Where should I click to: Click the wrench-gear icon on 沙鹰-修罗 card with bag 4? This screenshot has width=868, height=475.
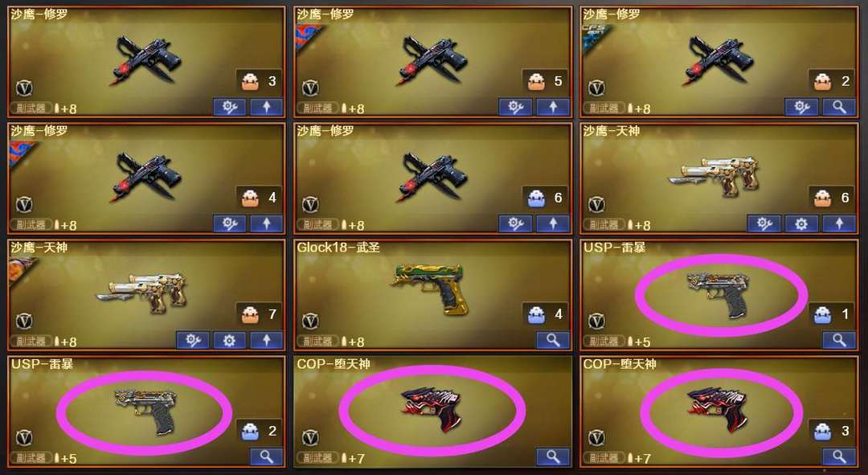(x=229, y=223)
